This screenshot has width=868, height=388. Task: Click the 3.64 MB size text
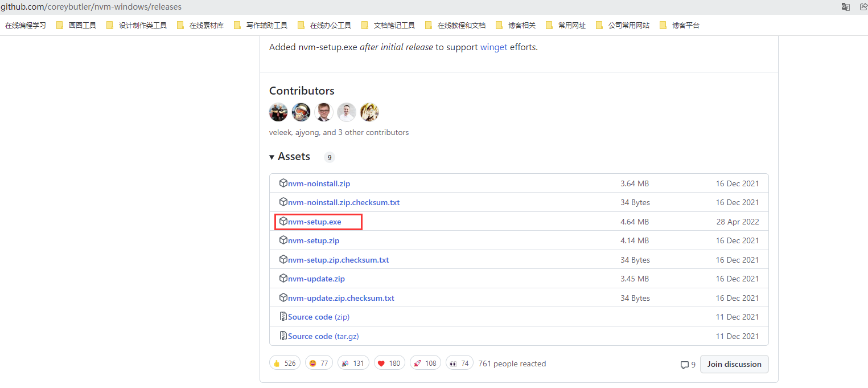pos(635,183)
